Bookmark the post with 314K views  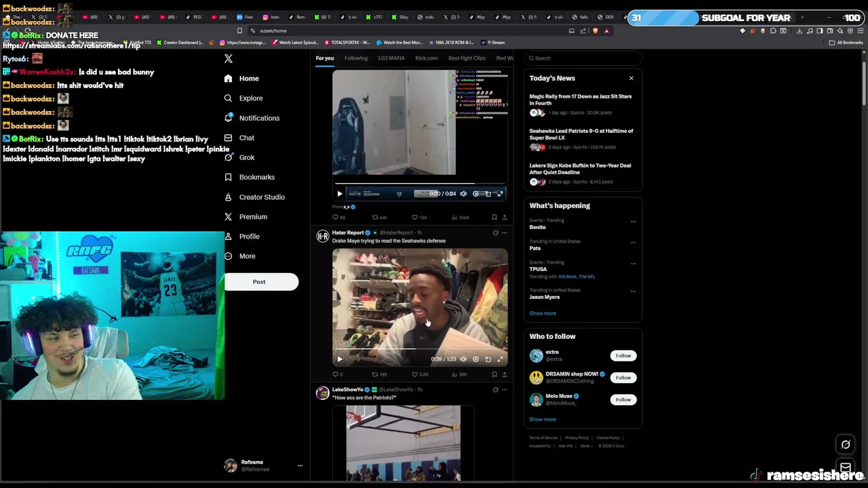(494, 218)
